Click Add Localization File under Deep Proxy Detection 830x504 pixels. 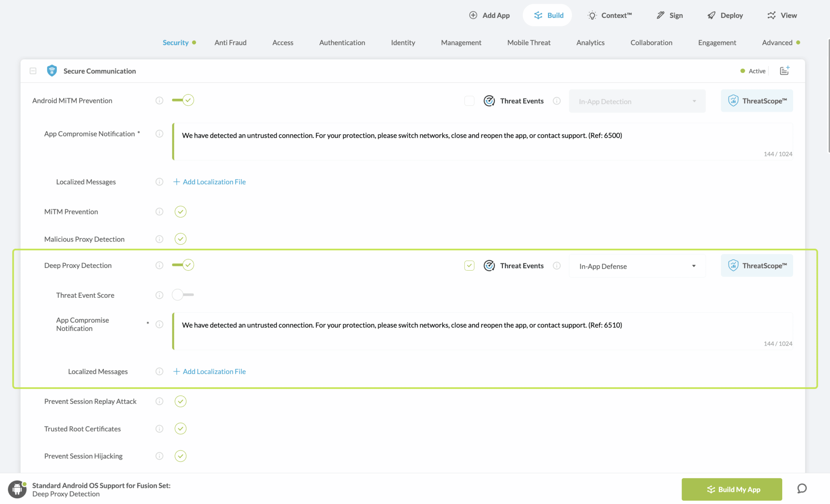[210, 372]
